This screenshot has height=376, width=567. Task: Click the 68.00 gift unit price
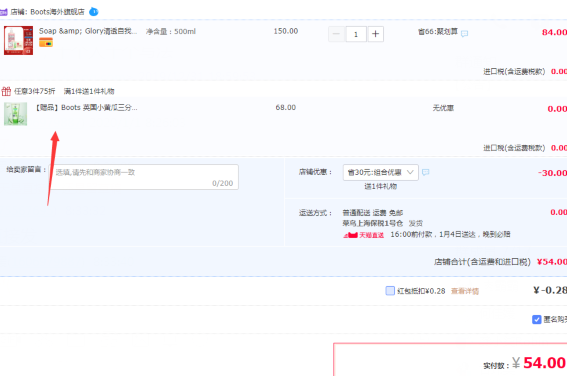pos(286,107)
